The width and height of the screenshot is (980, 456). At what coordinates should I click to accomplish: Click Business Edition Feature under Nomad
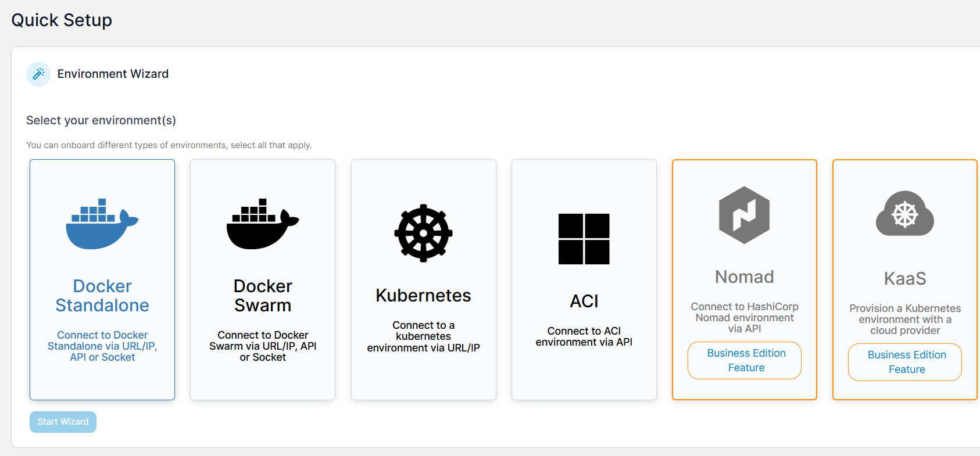coord(745,360)
